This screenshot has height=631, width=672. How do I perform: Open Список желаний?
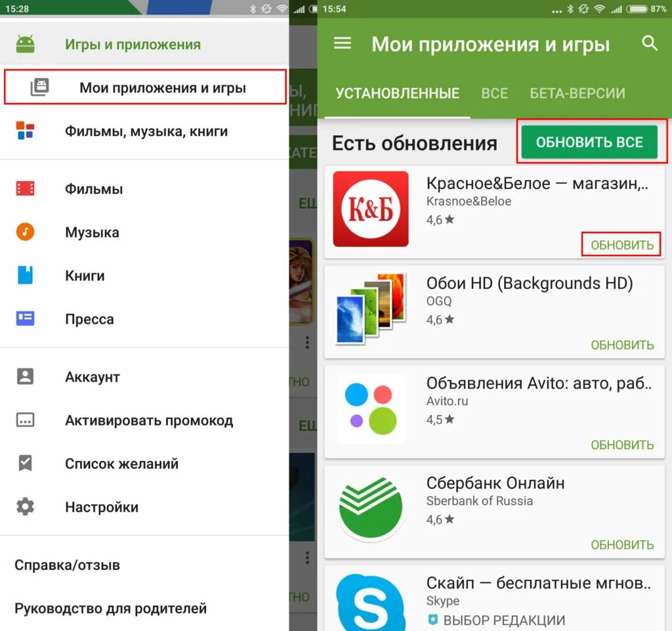[x=144, y=464]
